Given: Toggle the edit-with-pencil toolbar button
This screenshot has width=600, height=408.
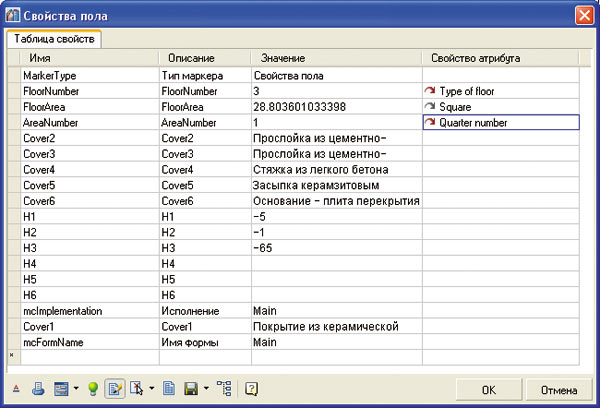Looking at the screenshot, I should click(115, 387).
